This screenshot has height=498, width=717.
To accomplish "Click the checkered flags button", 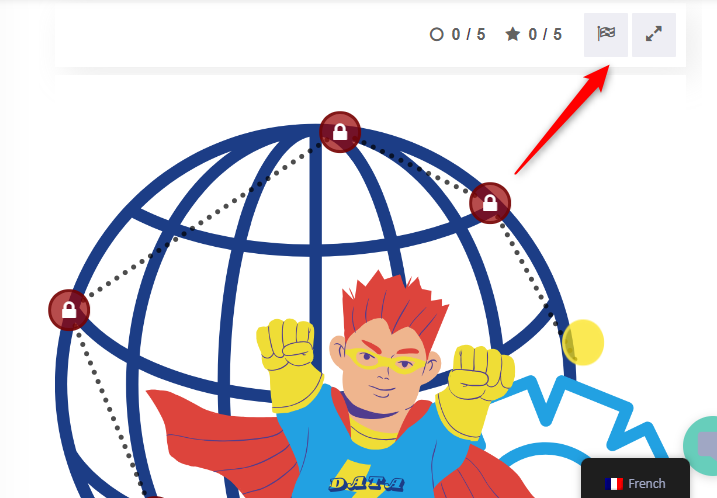I will point(605,35).
